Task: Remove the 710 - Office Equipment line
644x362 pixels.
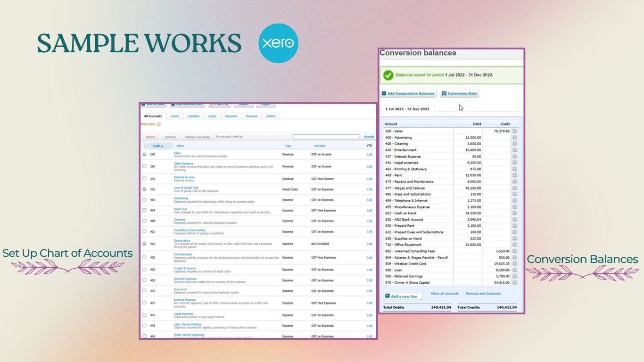Action: click(515, 245)
